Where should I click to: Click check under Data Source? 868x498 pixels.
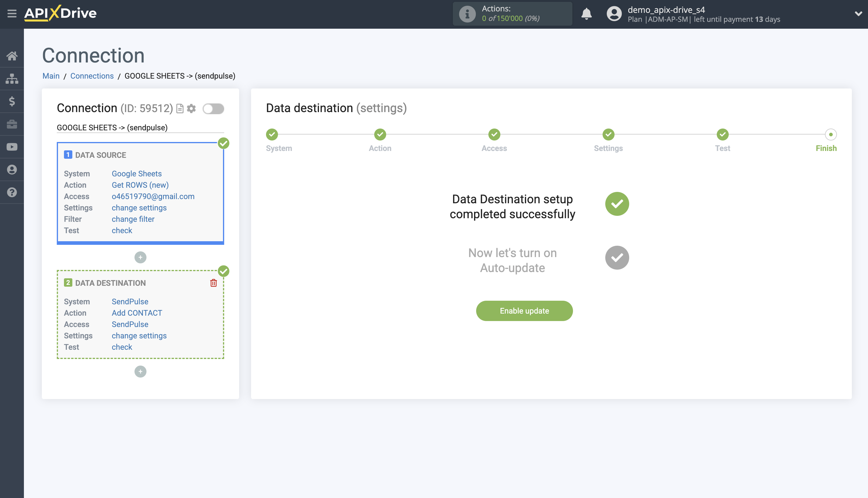[x=122, y=230]
